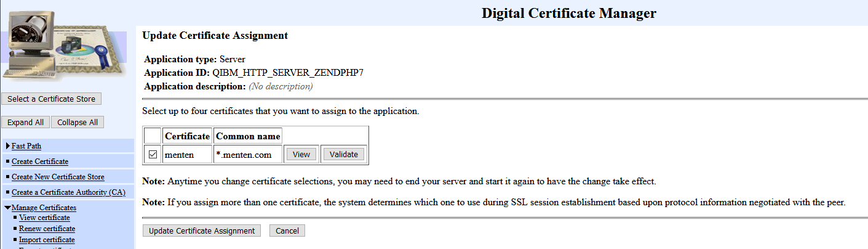Uncheck the menten certificate checkbox
This screenshot has height=249, width=868.
153,155
